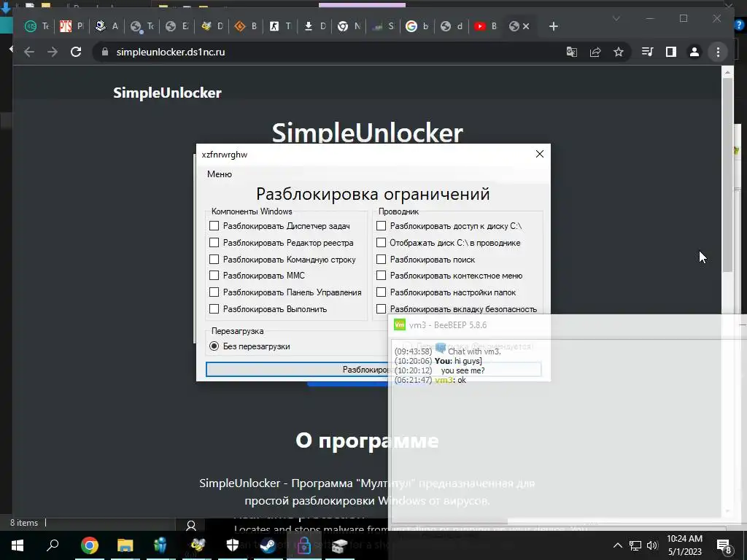Switch to the bee-icon 'D' tab
This screenshot has width=747, height=560.
[x=212, y=26]
